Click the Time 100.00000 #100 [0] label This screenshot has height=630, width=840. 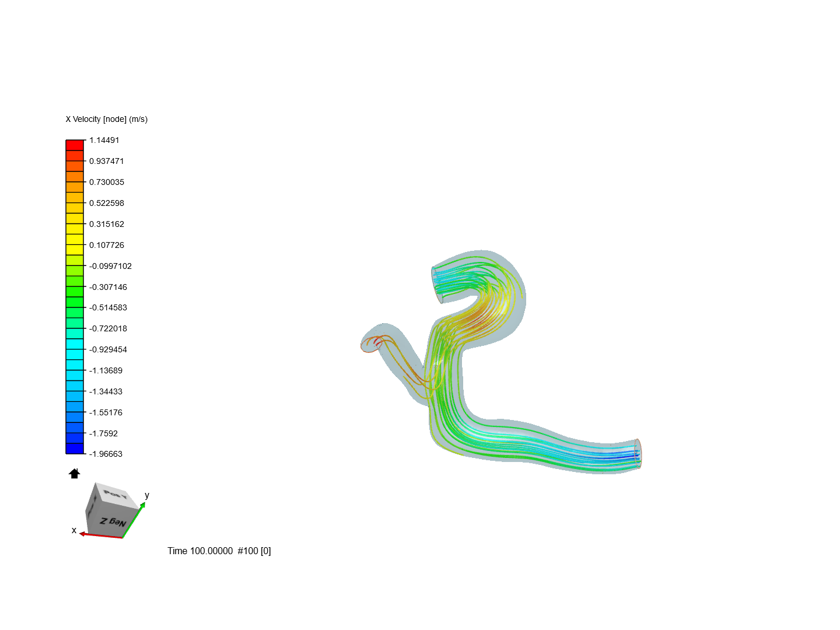point(219,551)
